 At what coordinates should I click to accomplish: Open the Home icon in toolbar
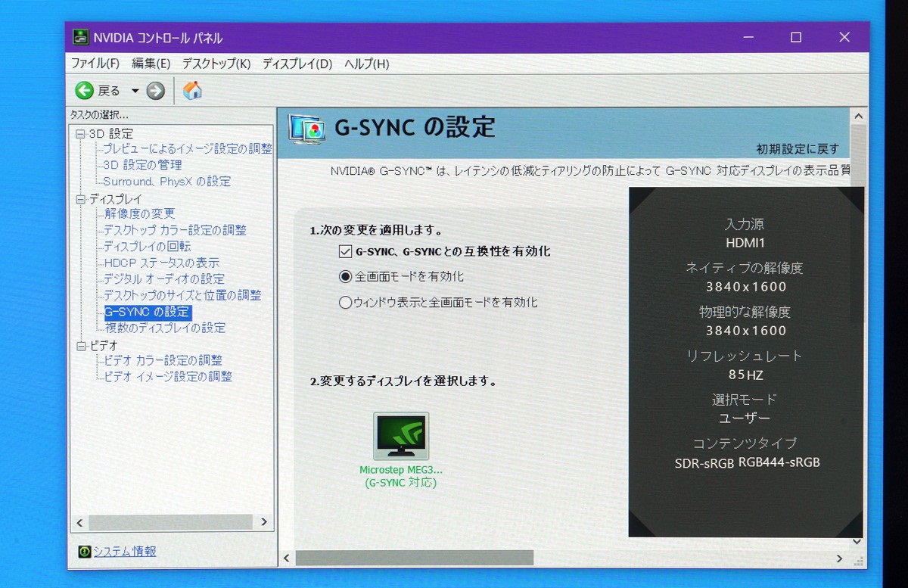(192, 91)
